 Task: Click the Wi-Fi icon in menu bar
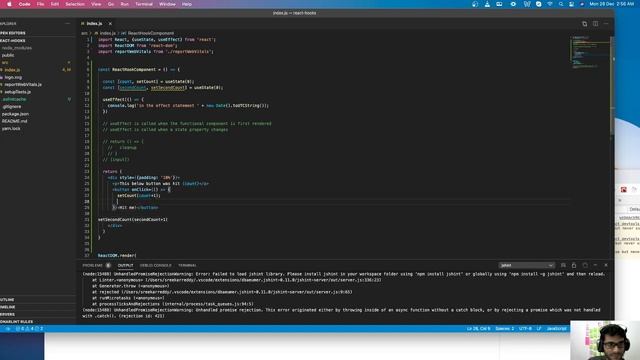click(550, 4)
